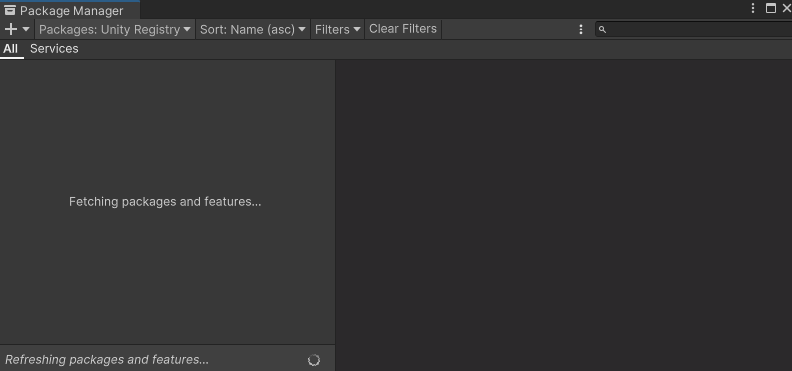
Task: Click the refresh spinner icon in status bar
Action: click(314, 360)
